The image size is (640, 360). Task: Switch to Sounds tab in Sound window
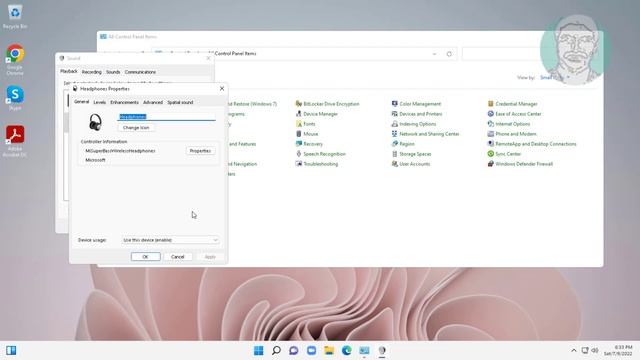tap(113, 72)
